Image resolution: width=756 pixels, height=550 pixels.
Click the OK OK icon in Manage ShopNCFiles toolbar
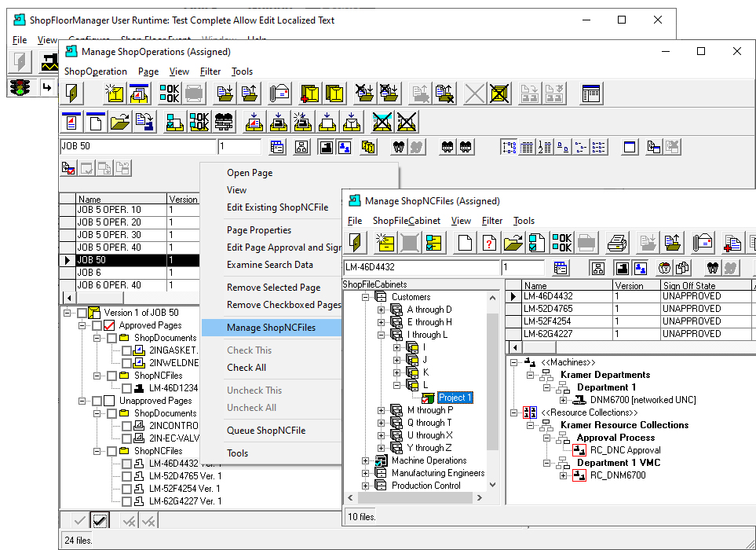click(x=561, y=243)
